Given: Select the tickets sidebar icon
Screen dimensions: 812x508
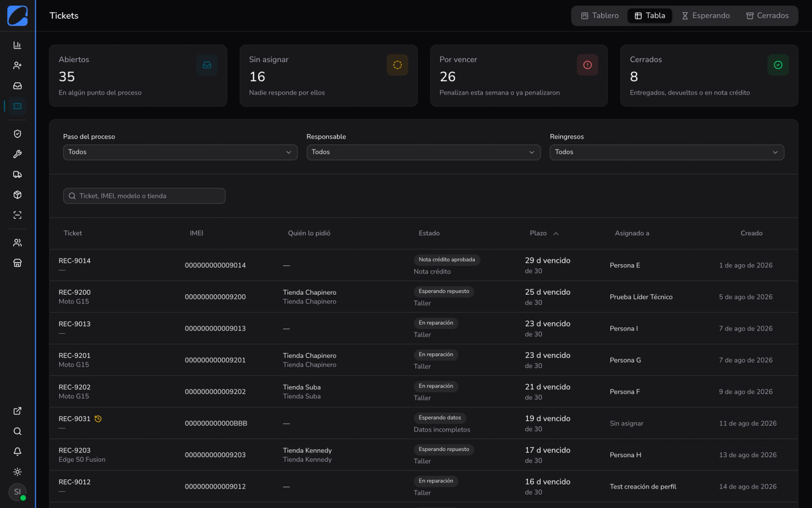Looking at the screenshot, I should click(17, 106).
